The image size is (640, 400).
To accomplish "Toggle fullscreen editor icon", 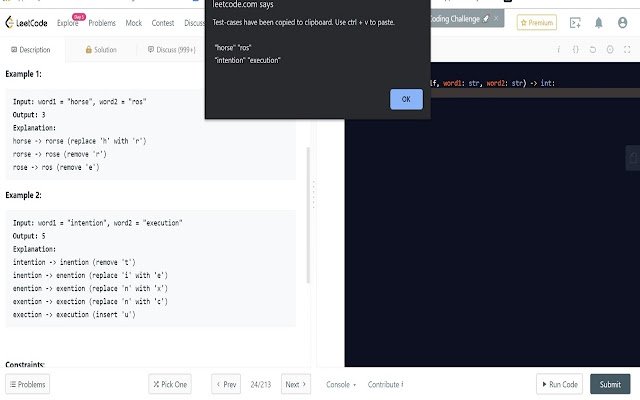I will 627,50.
